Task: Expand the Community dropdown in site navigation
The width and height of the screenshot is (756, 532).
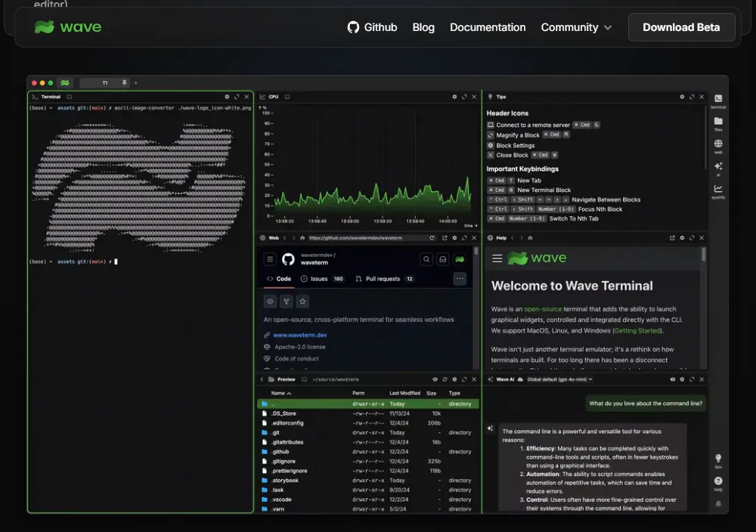Action: pos(576,27)
